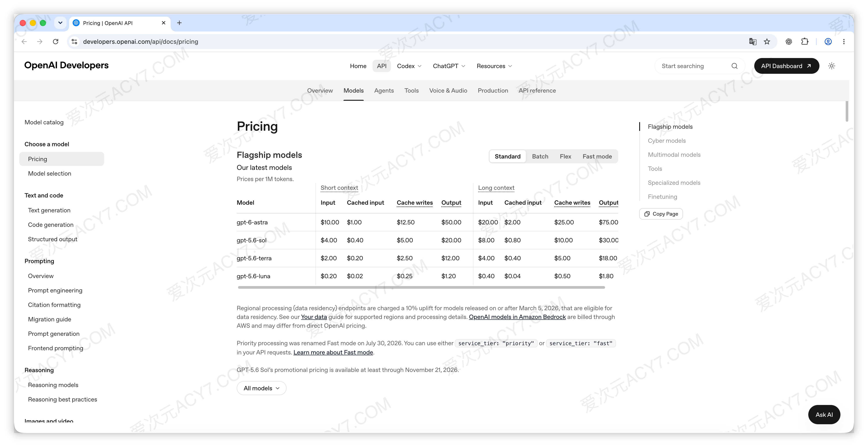The image size is (868, 447).
Task: Open the Agents docs tab
Action: pyautogui.click(x=384, y=91)
